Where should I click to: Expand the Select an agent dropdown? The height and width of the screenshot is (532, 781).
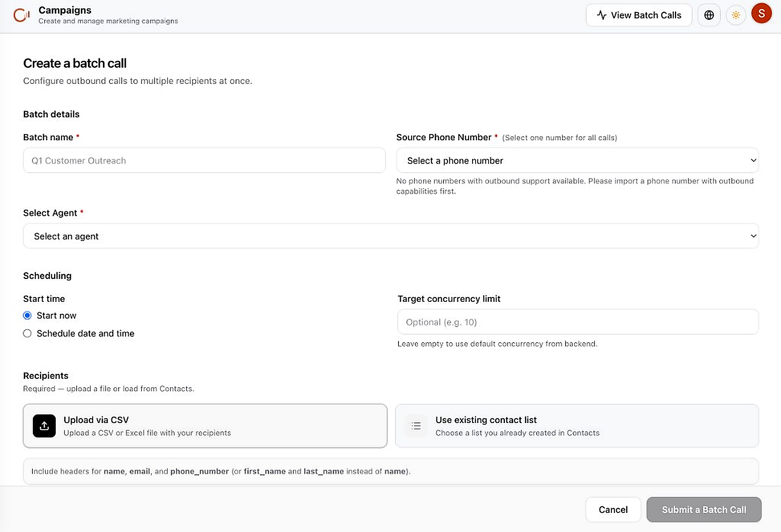click(x=391, y=236)
